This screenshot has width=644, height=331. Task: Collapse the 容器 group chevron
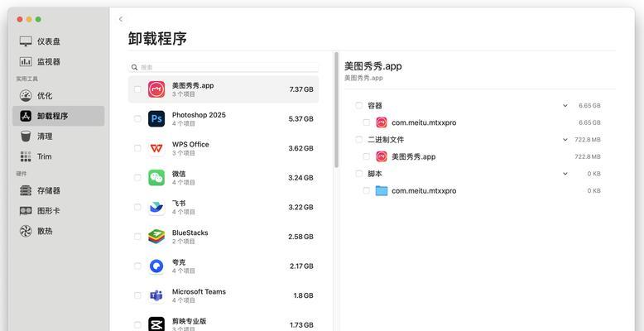click(565, 106)
